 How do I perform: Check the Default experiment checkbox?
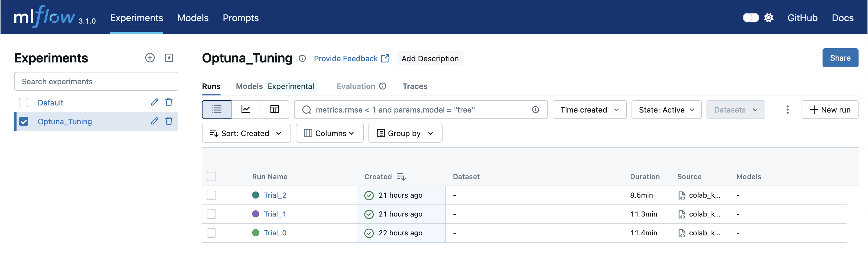click(24, 103)
